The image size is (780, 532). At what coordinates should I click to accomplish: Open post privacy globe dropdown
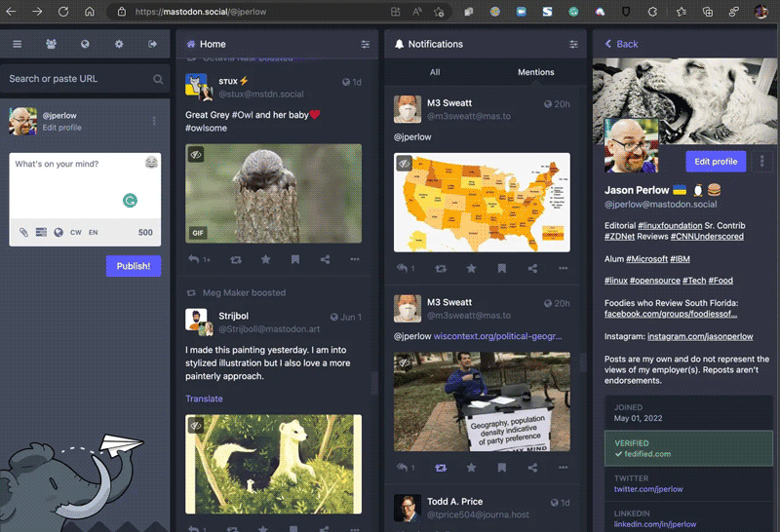[x=58, y=232]
